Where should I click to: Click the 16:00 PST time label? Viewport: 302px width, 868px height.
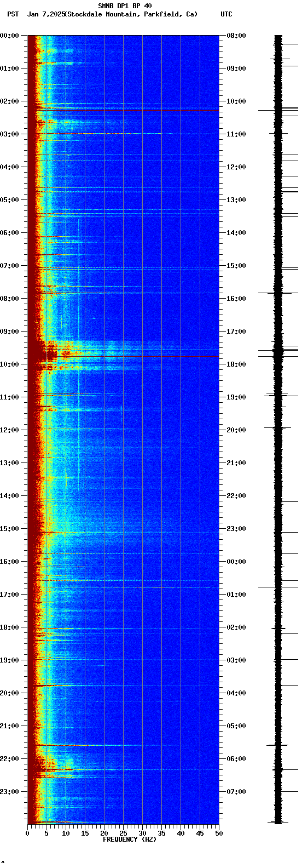point(9,562)
